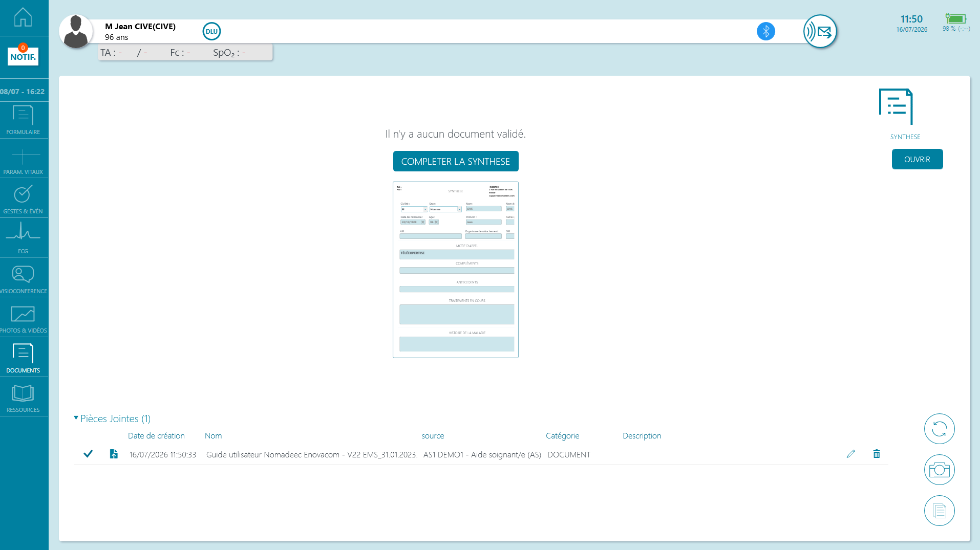Click the camera capture round button
Image resolution: width=980 pixels, height=550 pixels.
coord(939,470)
